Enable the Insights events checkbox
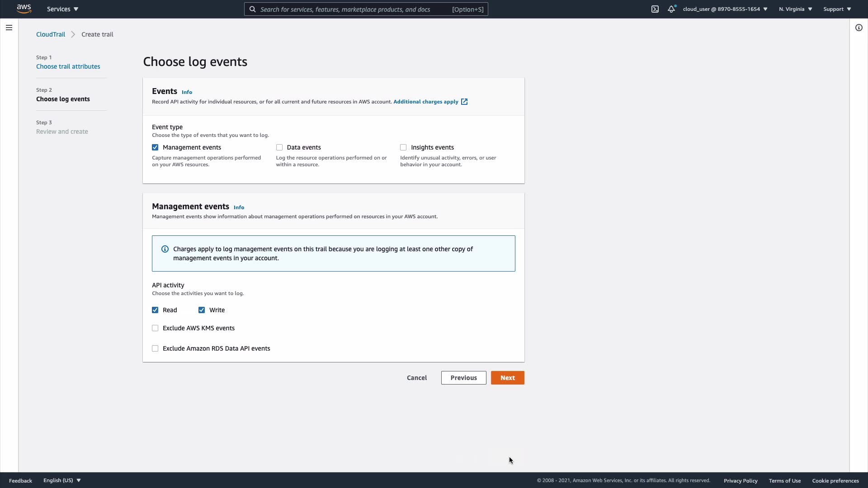This screenshot has width=868, height=488. 403,147
